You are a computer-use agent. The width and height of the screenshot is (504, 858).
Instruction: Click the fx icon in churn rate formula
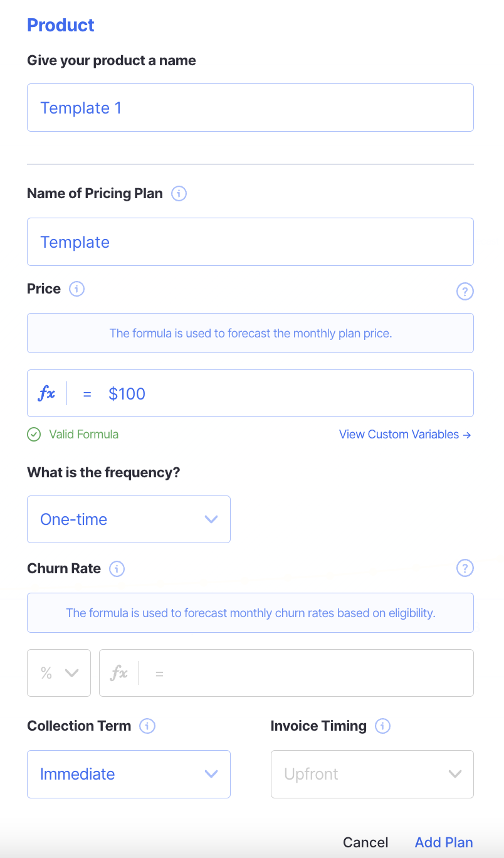click(x=119, y=674)
